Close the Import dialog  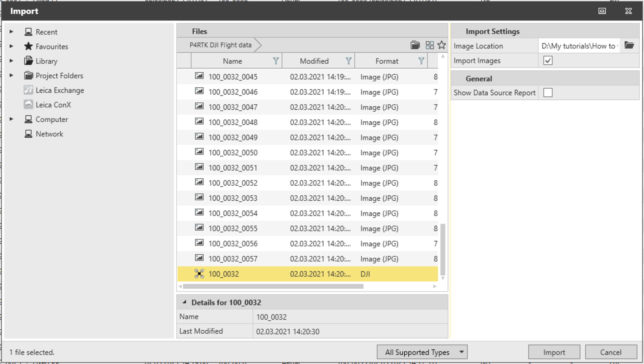pos(628,11)
